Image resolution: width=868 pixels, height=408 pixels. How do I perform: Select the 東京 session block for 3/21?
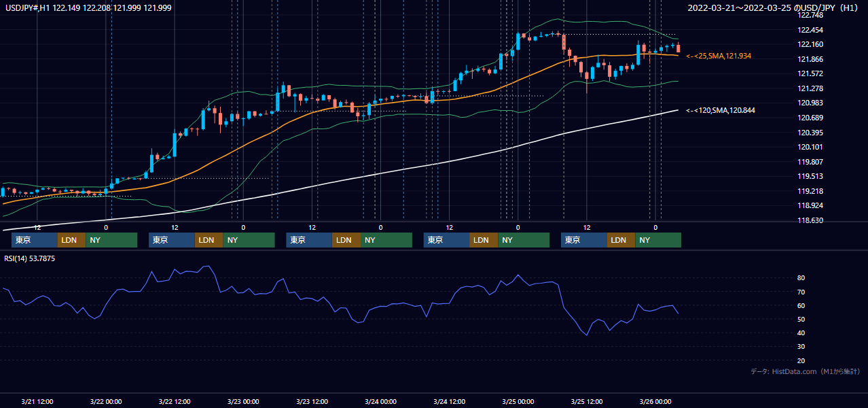point(35,240)
